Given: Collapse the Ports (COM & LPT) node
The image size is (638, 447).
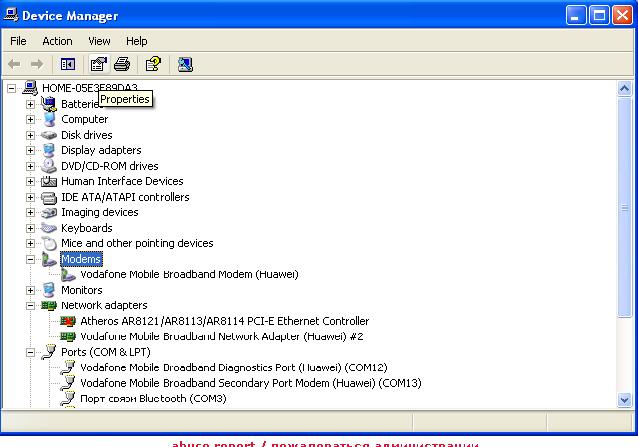Looking at the screenshot, I should 31,352.
